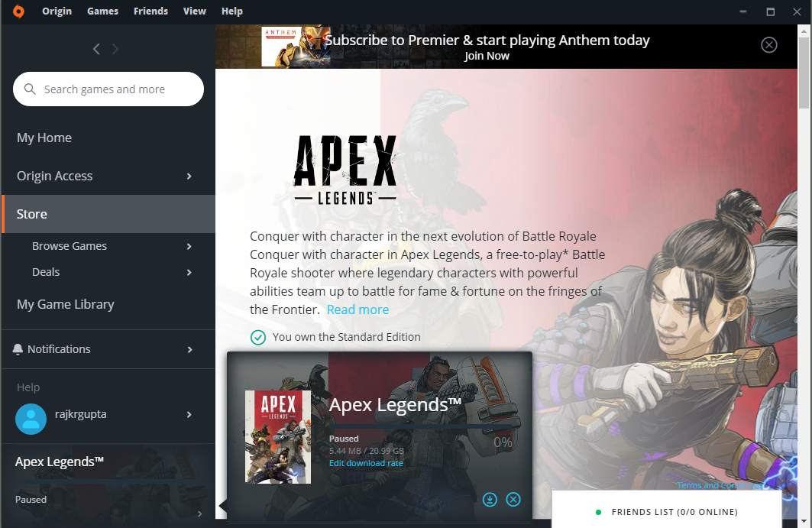Viewport: 812px width, 528px height.
Task: Click the Notifications bell icon
Action: pyautogui.click(x=18, y=349)
